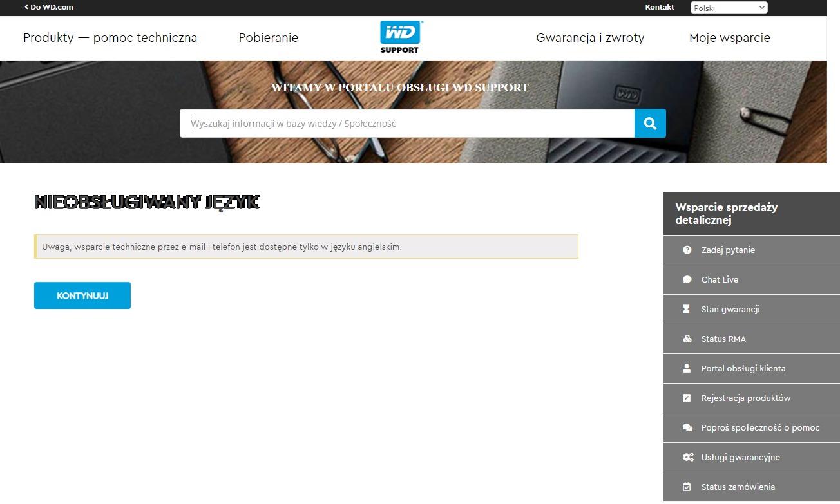Open the Kontakt link

pos(660,7)
